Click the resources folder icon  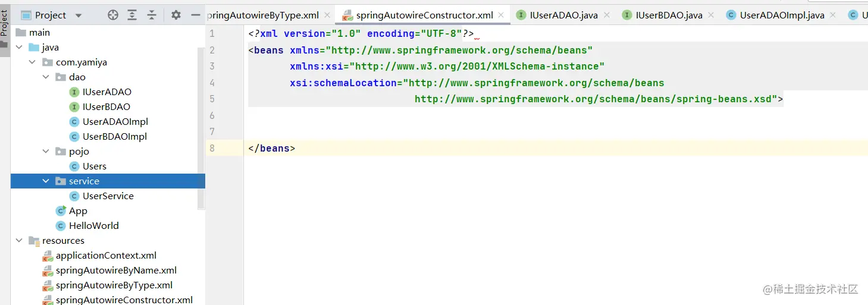tap(34, 241)
